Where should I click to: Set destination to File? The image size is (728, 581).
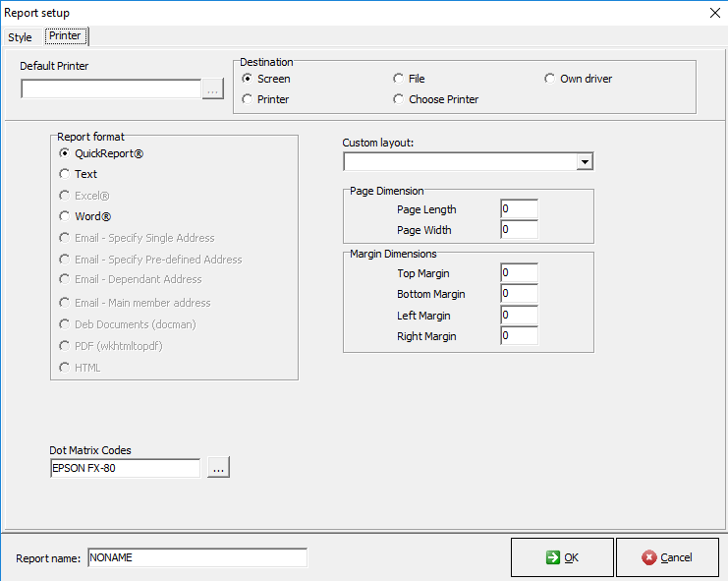pyautogui.click(x=399, y=79)
